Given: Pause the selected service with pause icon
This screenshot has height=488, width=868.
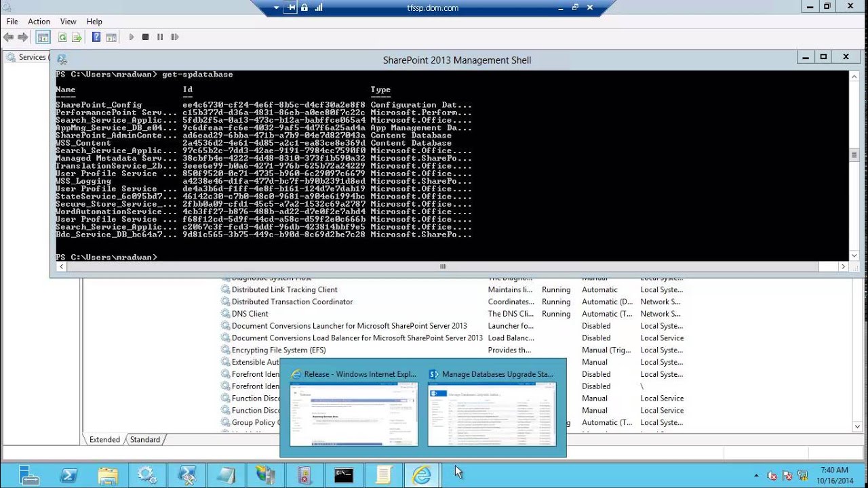Looking at the screenshot, I should [x=160, y=37].
